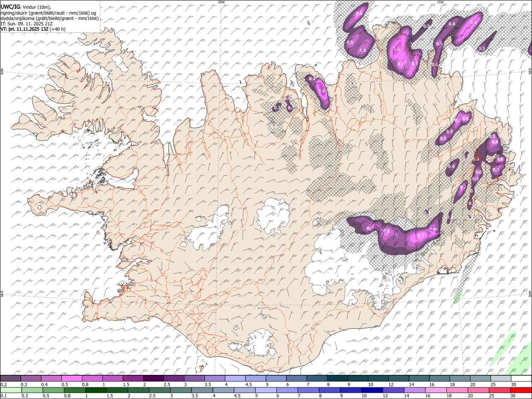This screenshot has height=399, width=532.
Task: Select the white swatch labeled 30 in top legend
Action: tap(521, 379)
